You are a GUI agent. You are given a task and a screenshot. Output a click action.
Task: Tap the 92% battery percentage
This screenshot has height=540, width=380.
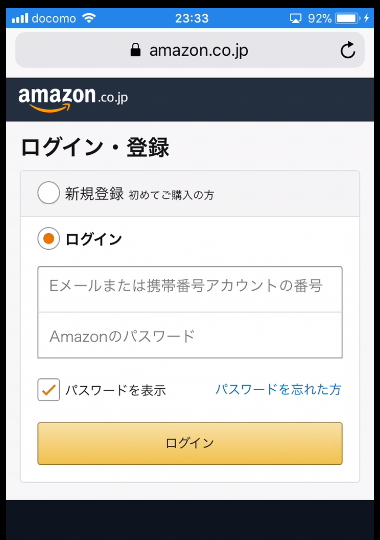tap(320, 18)
